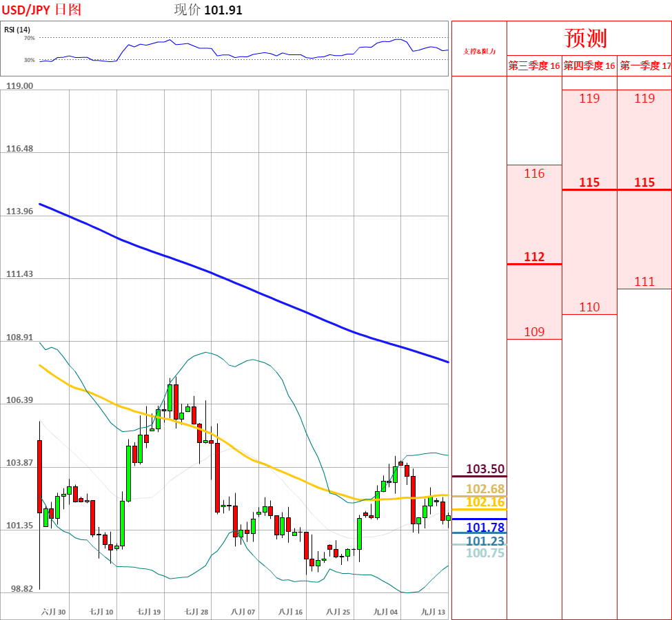The width and height of the screenshot is (672, 620).
Task: Select the 第四季度 16 column header
Action: (589, 65)
